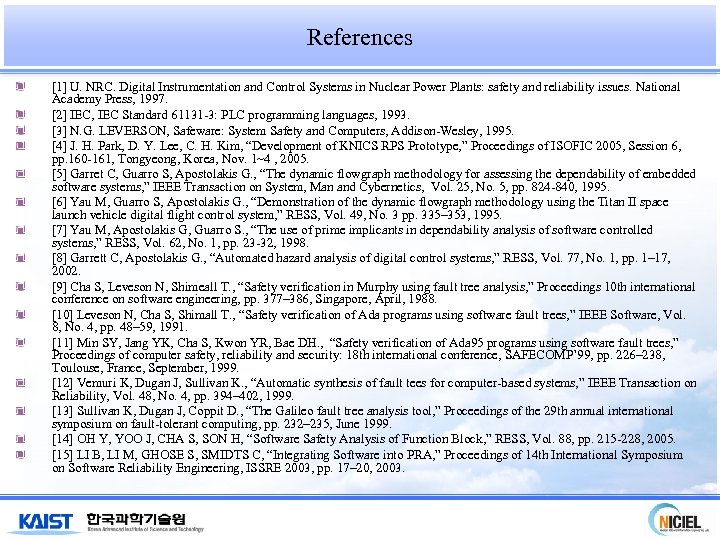Select reference [7] Yau M prime implicants
Viewport: 720px width, 540px height.
point(352,236)
